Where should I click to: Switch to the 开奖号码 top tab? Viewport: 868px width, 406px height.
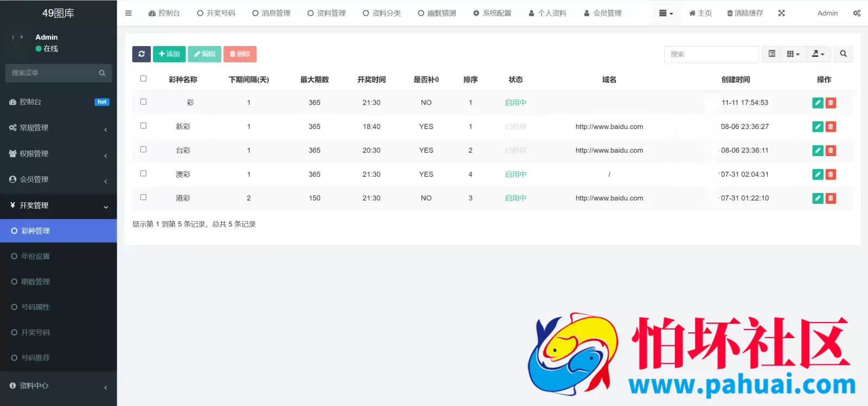216,13
